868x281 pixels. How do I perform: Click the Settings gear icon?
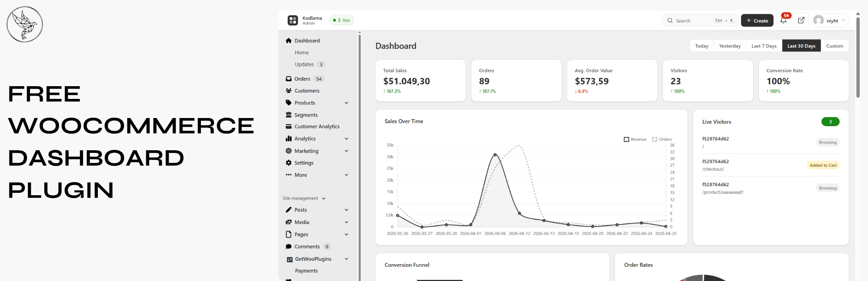point(289,163)
